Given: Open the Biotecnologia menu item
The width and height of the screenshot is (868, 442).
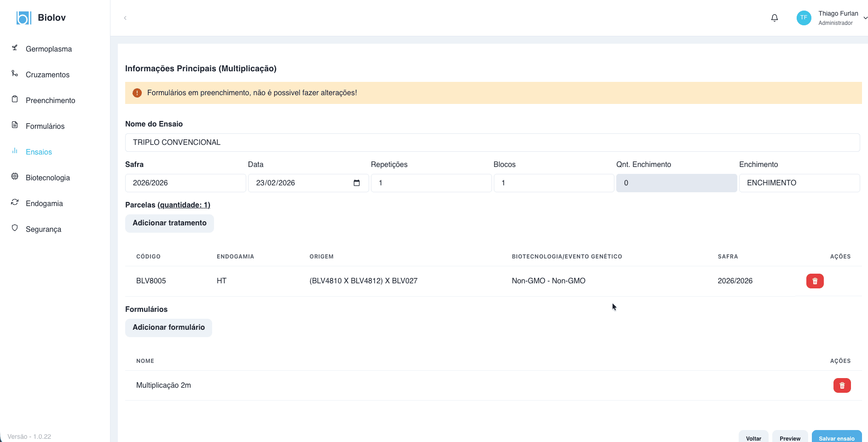Looking at the screenshot, I should click(x=48, y=178).
